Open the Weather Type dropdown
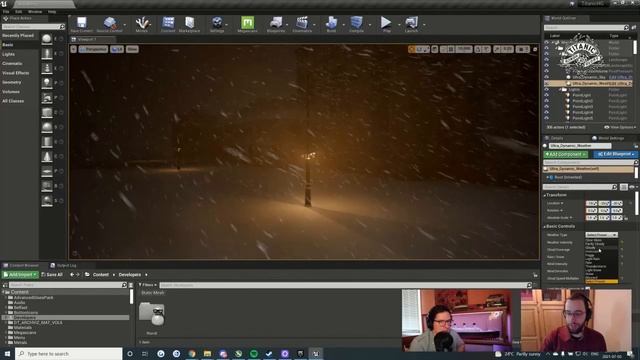This screenshot has height=360, width=640. tap(602, 235)
